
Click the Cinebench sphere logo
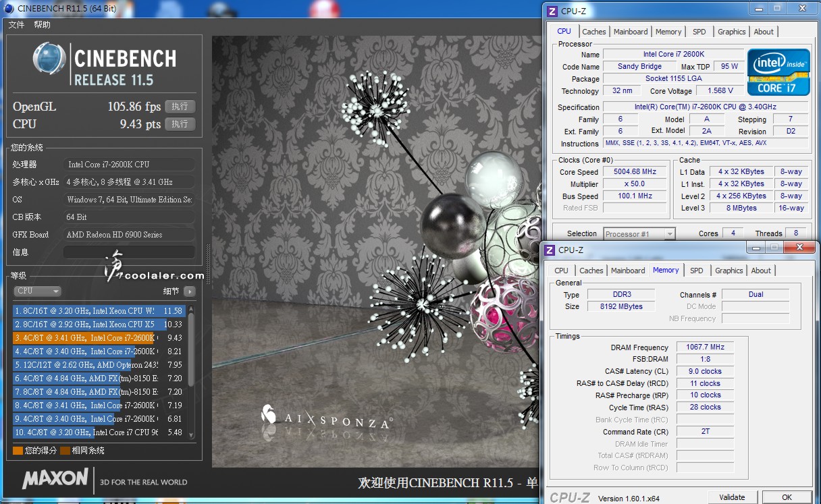49,58
